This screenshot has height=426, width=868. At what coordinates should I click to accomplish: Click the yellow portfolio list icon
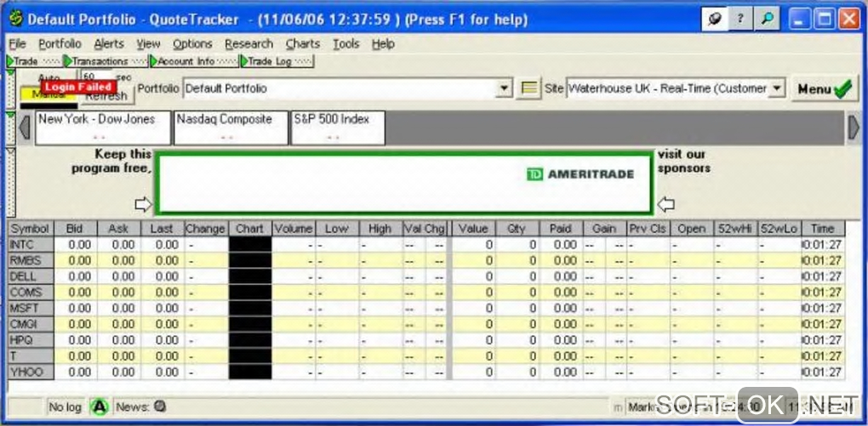point(528,88)
